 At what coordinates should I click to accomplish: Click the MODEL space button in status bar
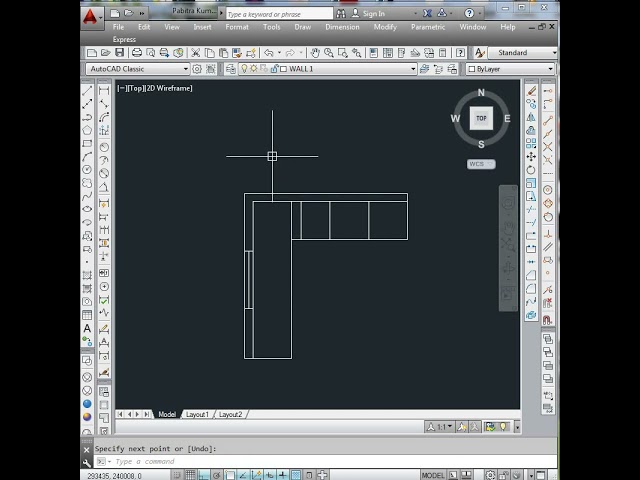pos(433,475)
